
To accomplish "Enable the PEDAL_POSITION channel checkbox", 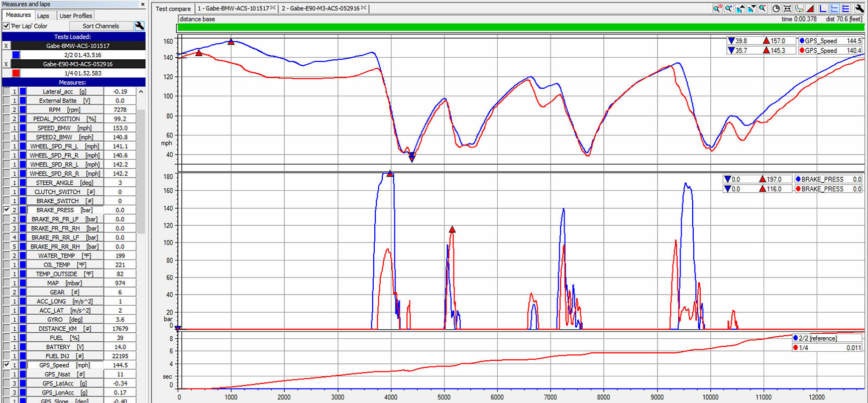I will tap(7, 118).
